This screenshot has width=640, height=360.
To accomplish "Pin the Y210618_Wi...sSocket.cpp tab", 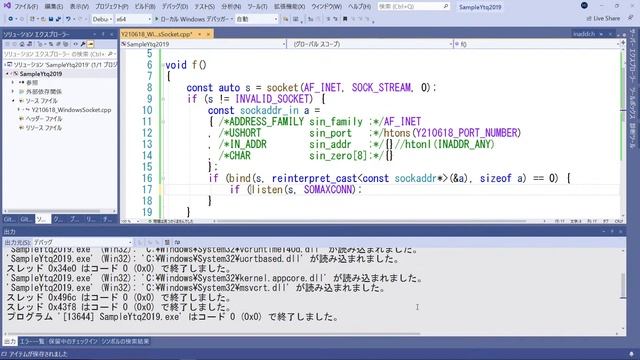I will [200, 34].
